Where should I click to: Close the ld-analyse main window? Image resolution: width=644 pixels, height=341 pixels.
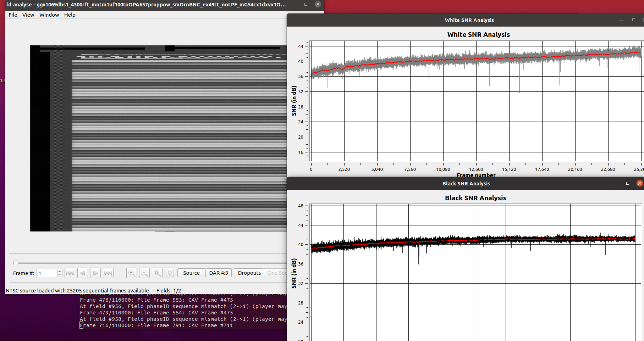click(318, 4)
